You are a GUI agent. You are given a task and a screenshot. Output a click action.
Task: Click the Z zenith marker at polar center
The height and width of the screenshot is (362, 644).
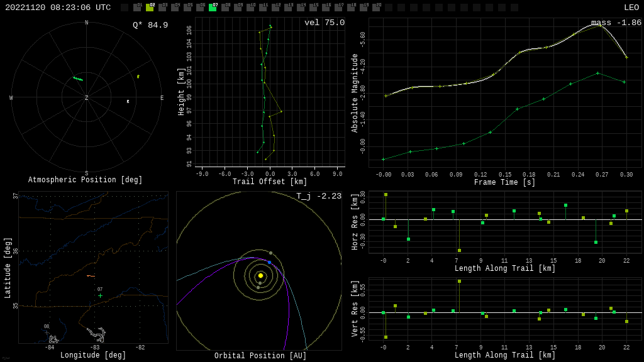pyautogui.click(x=86, y=97)
